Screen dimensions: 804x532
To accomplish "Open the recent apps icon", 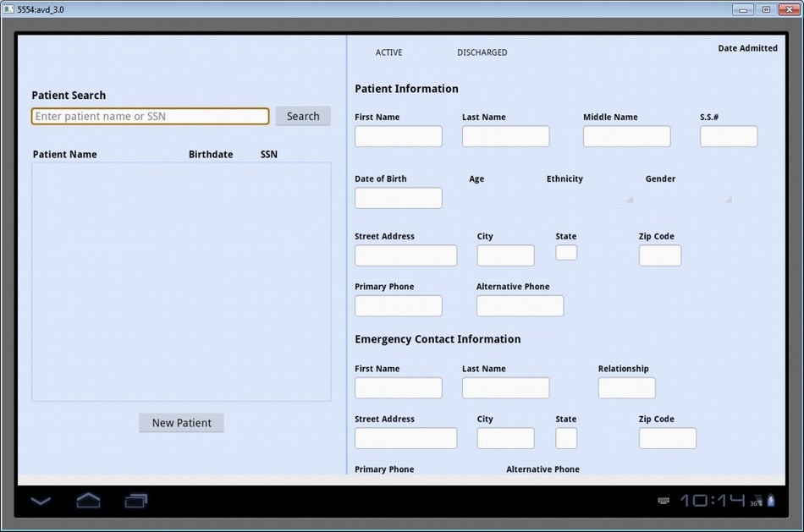I will (x=135, y=501).
